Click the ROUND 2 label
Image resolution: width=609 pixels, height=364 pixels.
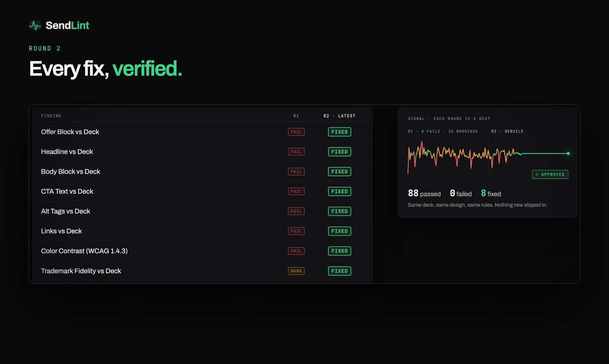[45, 48]
